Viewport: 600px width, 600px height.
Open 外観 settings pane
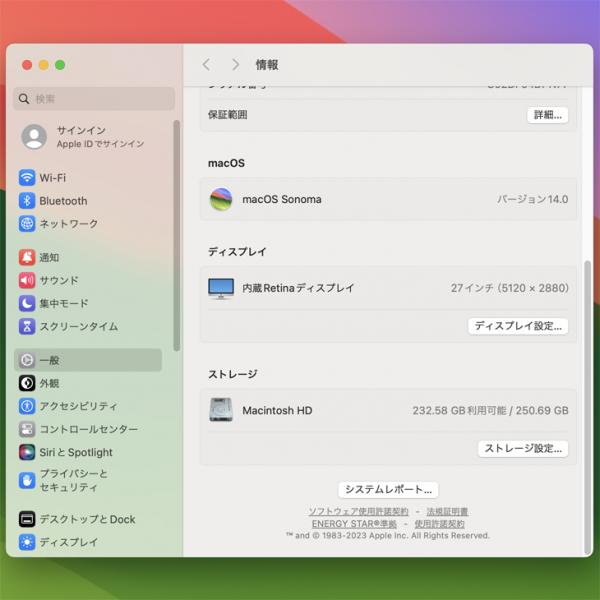(49, 383)
